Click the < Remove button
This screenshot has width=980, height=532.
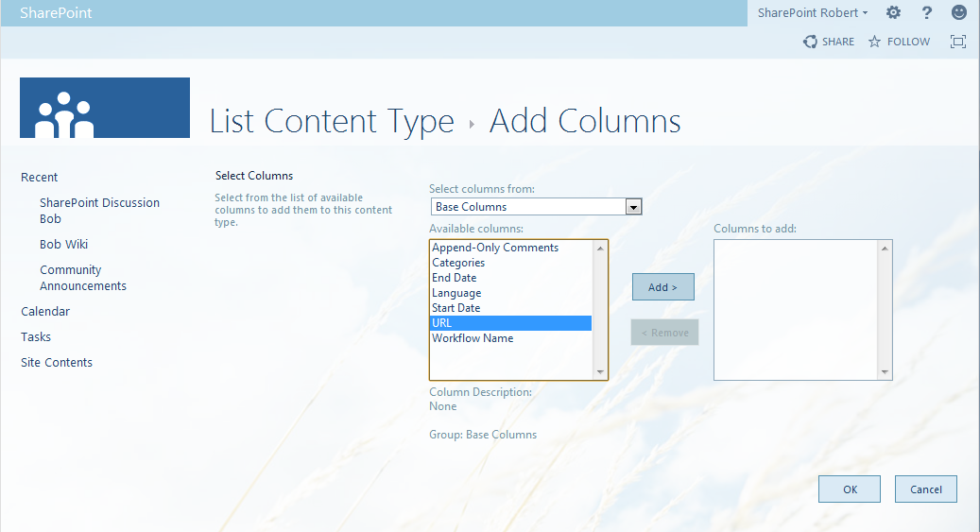[x=664, y=333]
